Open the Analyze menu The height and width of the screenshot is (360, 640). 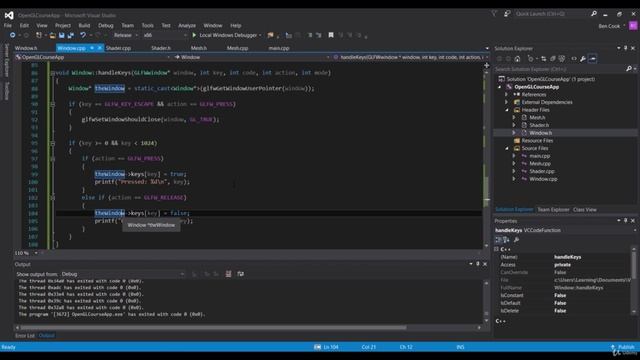pyautogui.click(x=187, y=25)
